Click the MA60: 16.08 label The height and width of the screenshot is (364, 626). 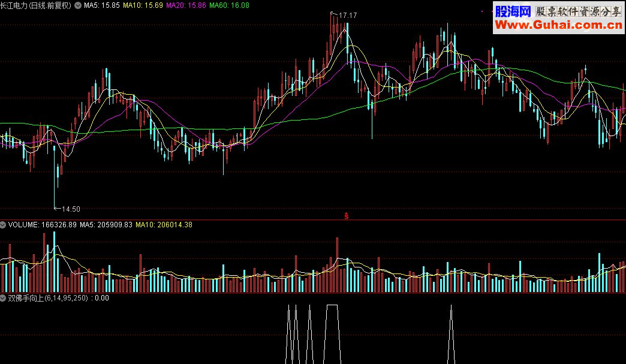tap(229, 5)
